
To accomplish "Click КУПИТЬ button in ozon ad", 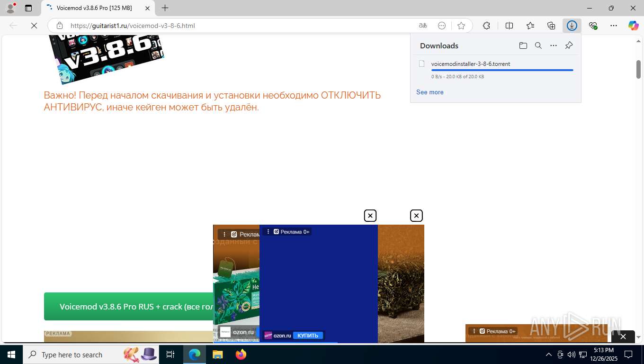I will (x=308, y=336).
